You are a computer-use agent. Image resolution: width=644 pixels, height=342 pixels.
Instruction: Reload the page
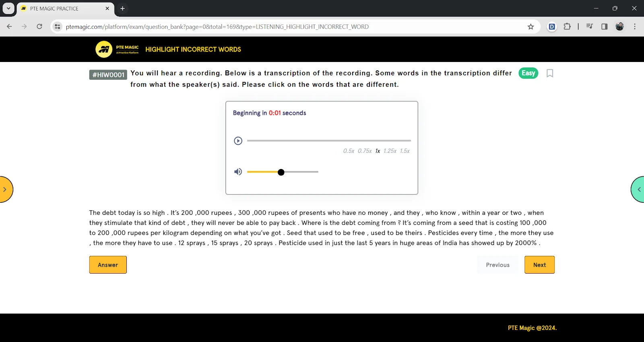[x=39, y=27]
